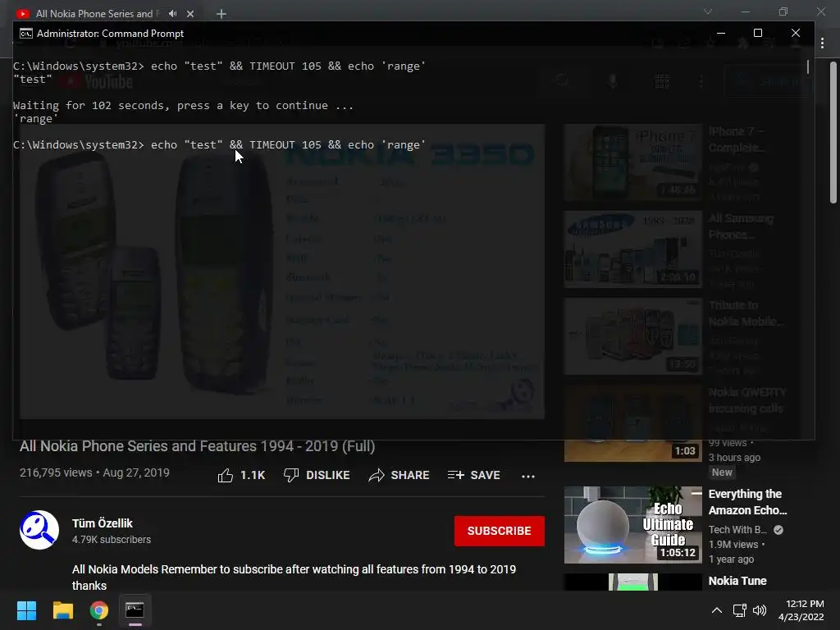Click the YouTube page vertical scrollbar
The width and height of the screenshot is (840, 630).
833,132
